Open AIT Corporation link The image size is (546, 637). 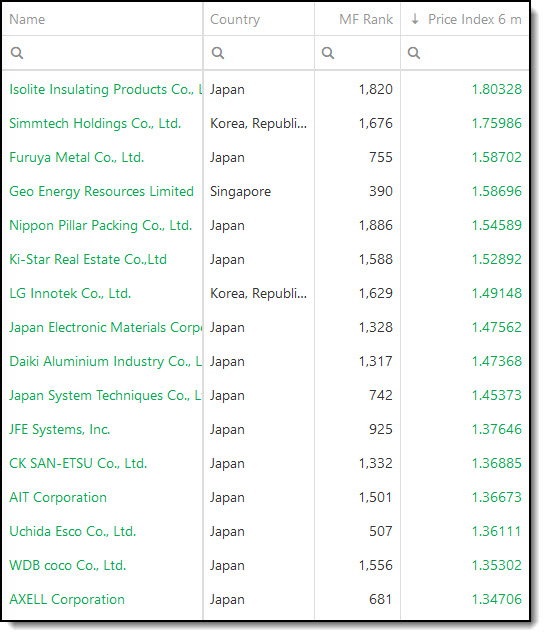tap(58, 498)
